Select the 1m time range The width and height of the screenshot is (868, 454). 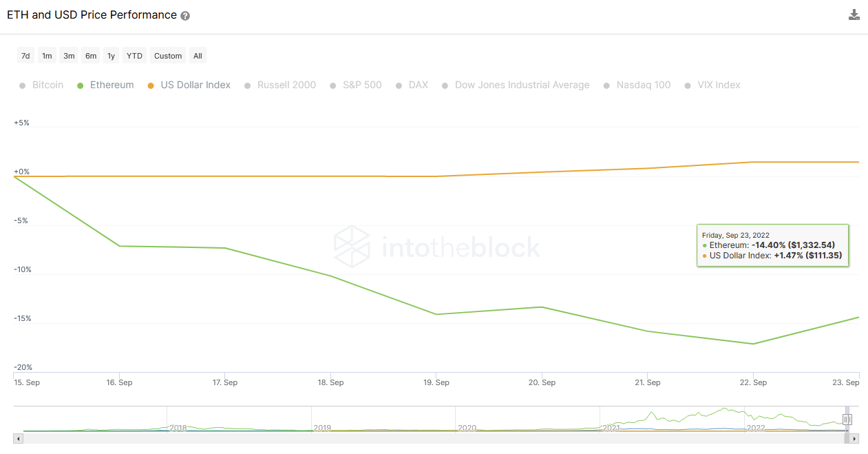[47, 56]
